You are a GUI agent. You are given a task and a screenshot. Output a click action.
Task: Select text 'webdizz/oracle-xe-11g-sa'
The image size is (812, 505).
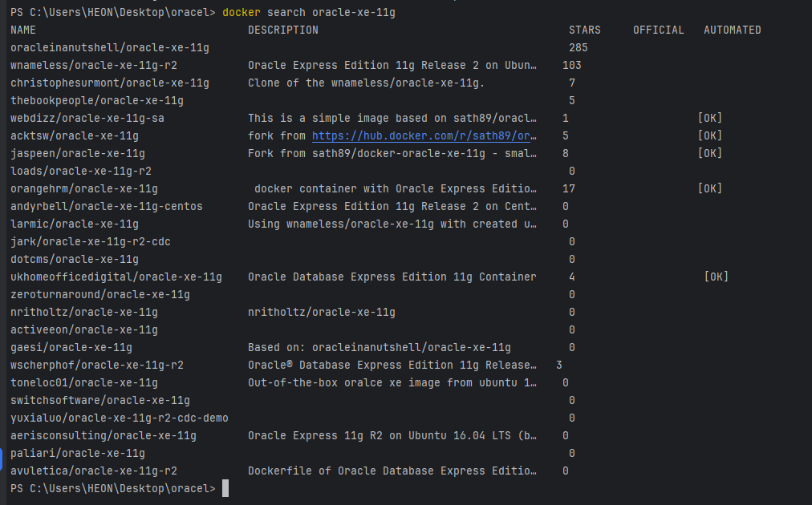(x=87, y=118)
